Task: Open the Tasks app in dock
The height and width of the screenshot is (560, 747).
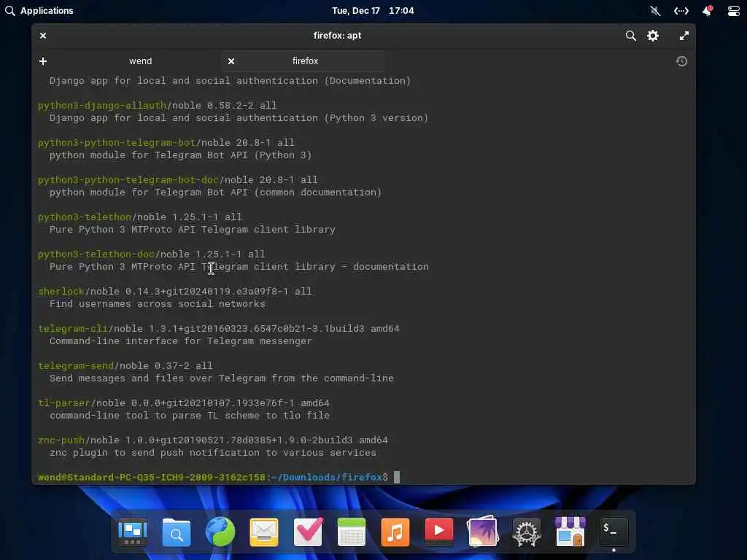Action: pyautogui.click(x=308, y=532)
